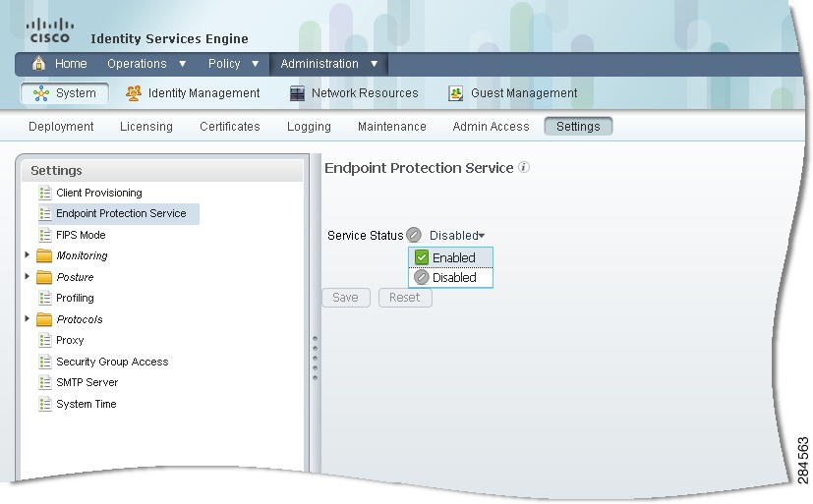Click the Protocols folder icon

pyautogui.click(x=44, y=319)
